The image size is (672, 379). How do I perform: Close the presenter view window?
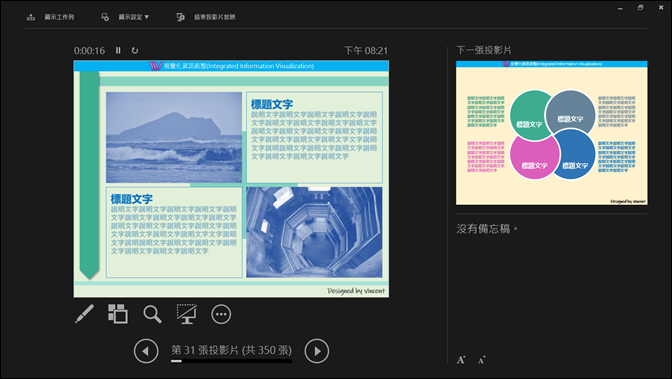[x=661, y=8]
